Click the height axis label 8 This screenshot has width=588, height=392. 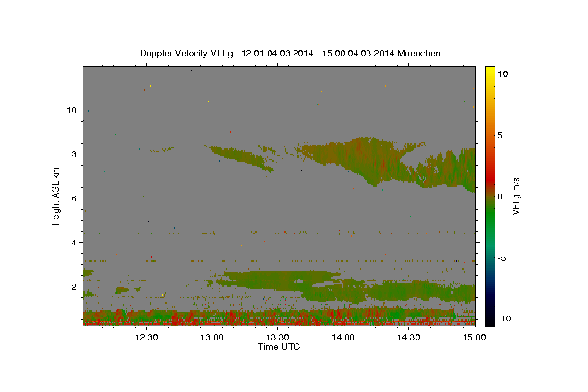(x=74, y=154)
